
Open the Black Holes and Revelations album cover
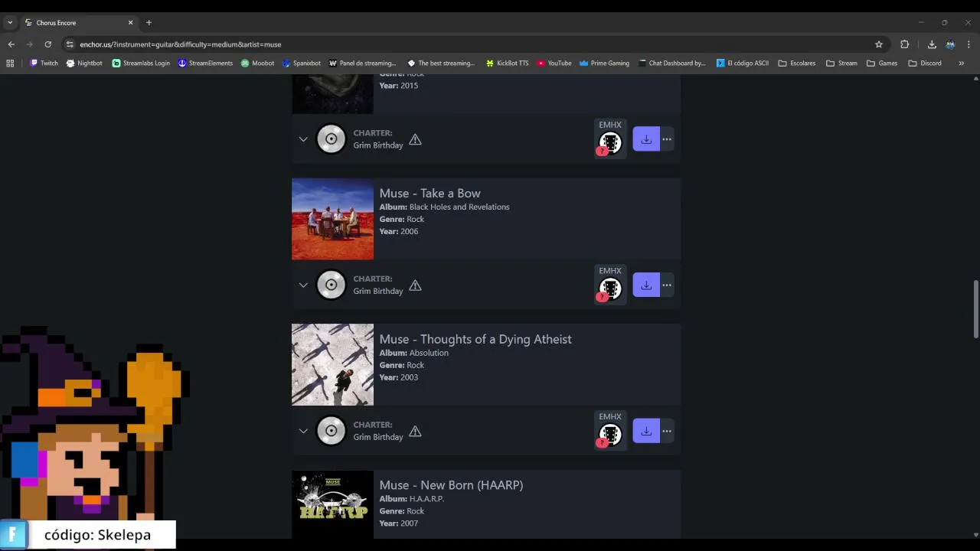(x=332, y=219)
